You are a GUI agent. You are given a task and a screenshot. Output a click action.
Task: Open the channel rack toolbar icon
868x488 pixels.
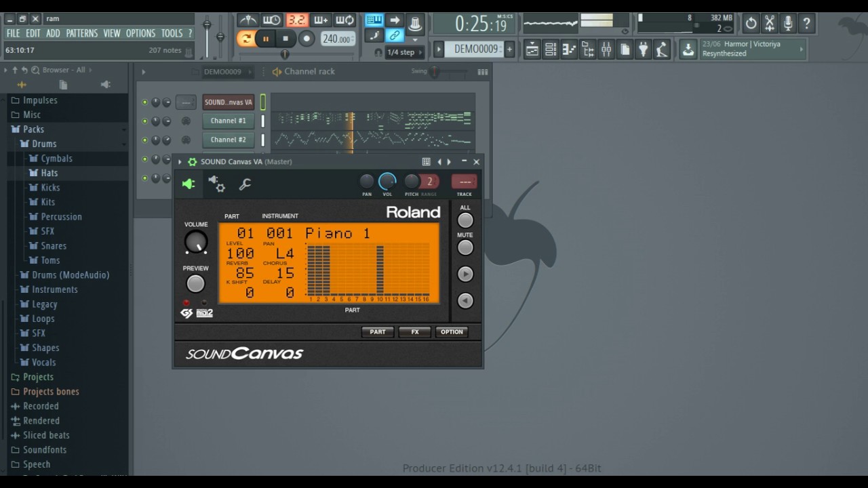pyautogui.click(x=551, y=49)
